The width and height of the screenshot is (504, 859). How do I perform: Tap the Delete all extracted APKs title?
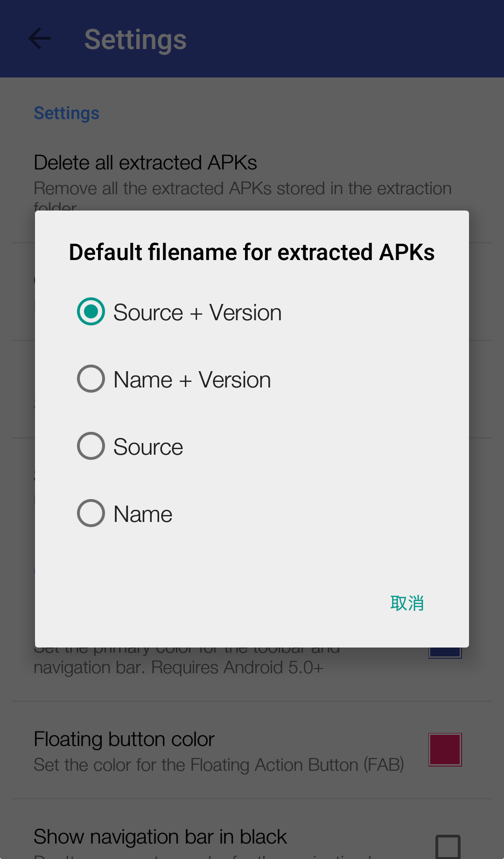(x=145, y=163)
